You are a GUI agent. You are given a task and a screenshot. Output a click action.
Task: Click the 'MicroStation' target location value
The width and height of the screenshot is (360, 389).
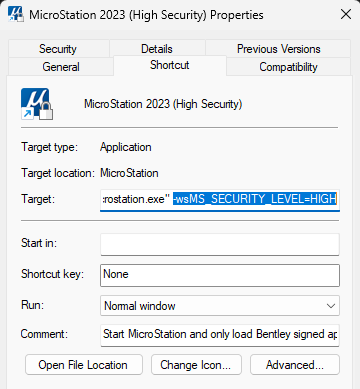click(x=129, y=173)
